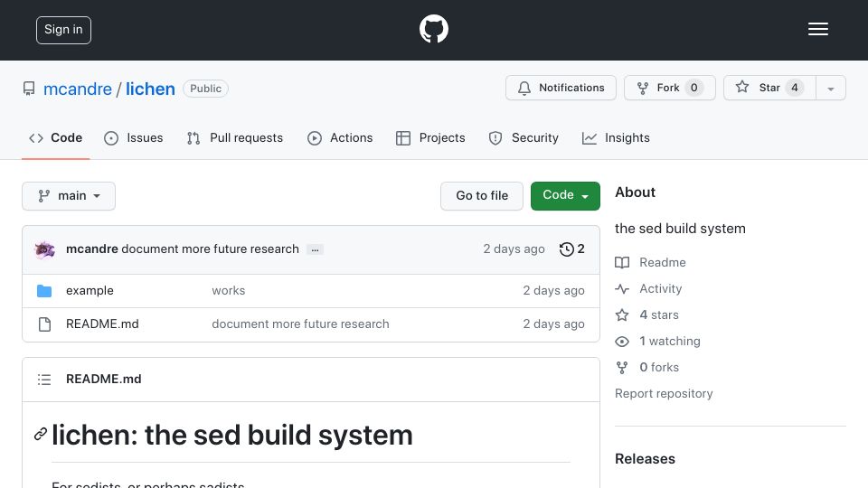The width and height of the screenshot is (868, 488).
Task: Click the eye icon beside watching
Action: 622,342
